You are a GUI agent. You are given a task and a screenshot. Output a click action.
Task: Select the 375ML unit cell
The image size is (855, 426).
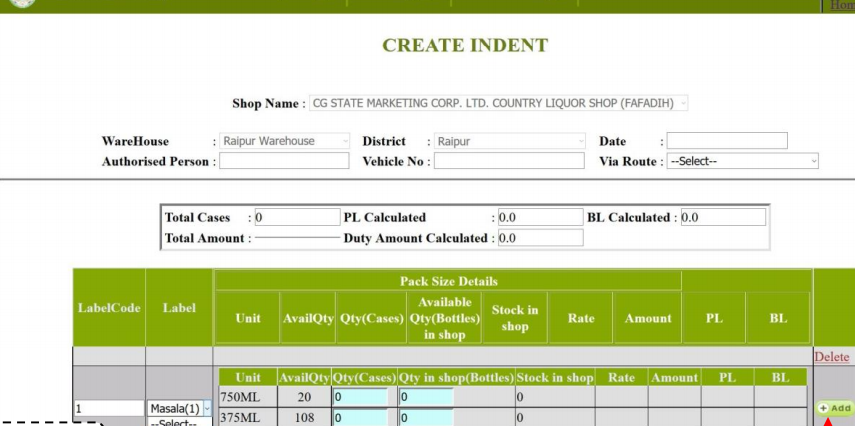pos(248,418)
